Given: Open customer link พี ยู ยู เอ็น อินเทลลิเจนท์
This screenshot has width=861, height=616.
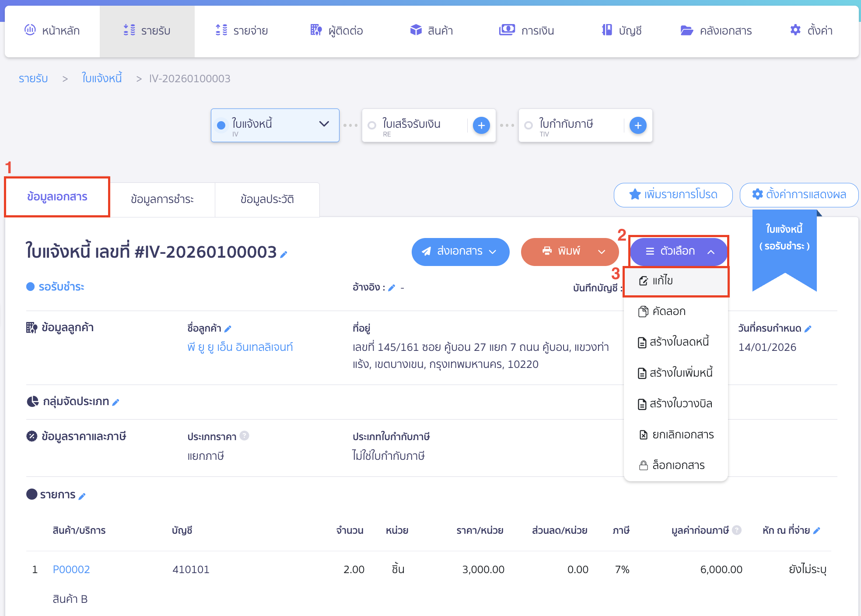Looking at the screenshot, I should pos(240,347).
